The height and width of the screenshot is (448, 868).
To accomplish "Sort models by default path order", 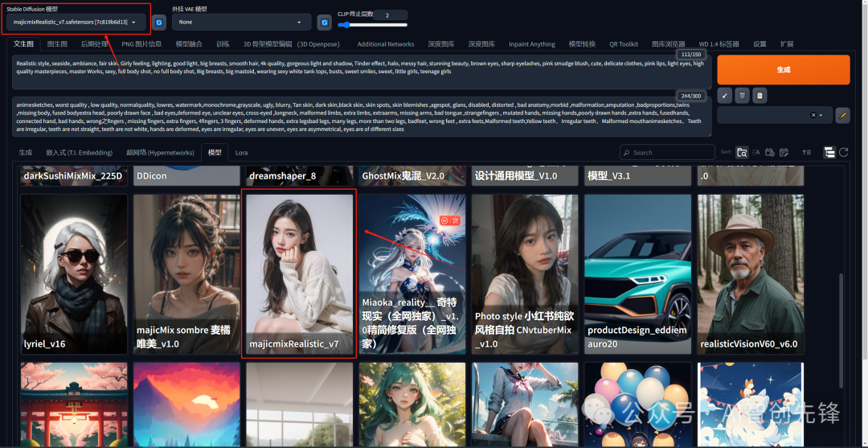I will click(742, 152).
